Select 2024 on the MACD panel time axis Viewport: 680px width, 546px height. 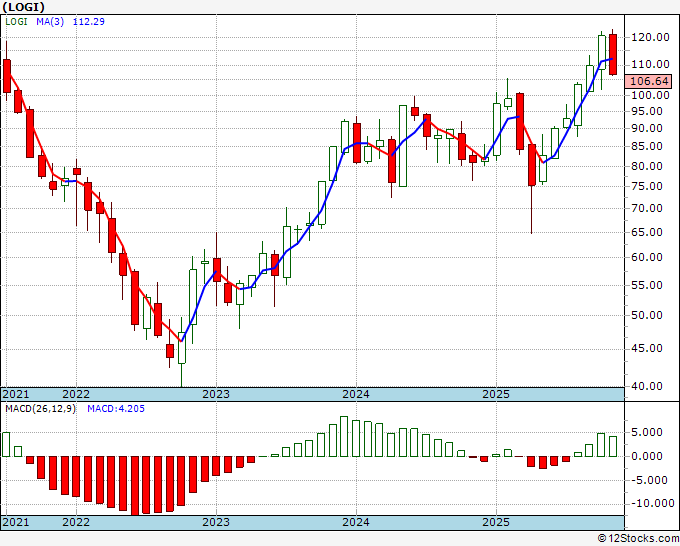tap(356, 522)
